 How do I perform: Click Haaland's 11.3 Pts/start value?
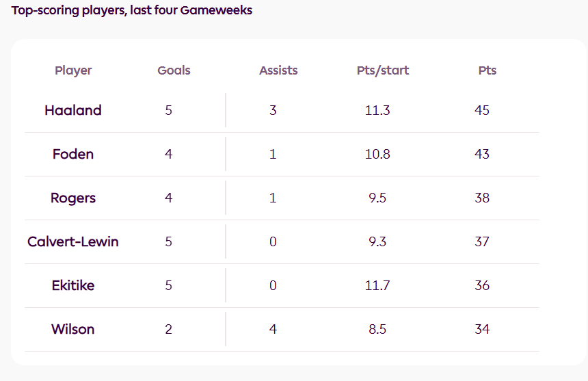tap(377, 110)
